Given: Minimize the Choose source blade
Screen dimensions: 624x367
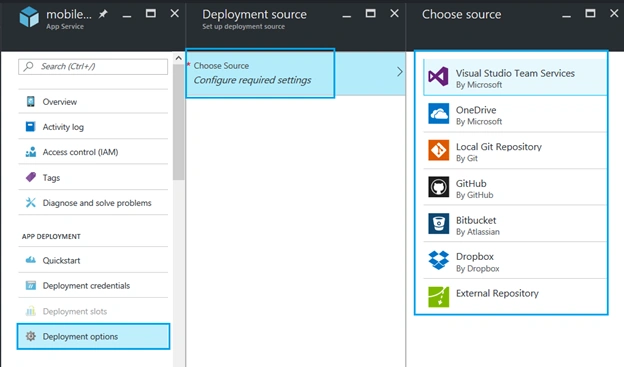Looking at the screenshot, I should pos(566,16).
